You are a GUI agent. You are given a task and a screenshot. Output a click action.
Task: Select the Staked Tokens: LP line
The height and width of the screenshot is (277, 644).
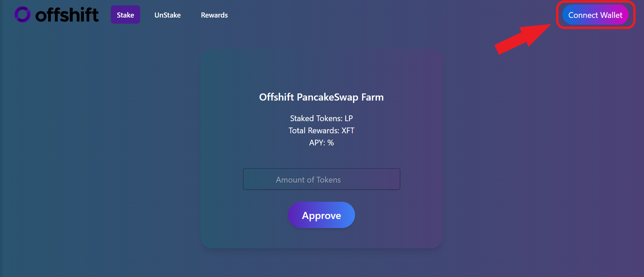321,118
